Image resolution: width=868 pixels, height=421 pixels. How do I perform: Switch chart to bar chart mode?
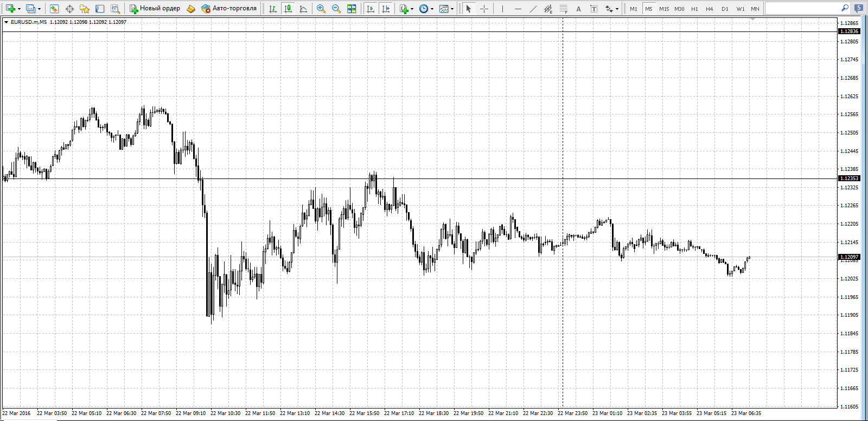tap(273, 9)
